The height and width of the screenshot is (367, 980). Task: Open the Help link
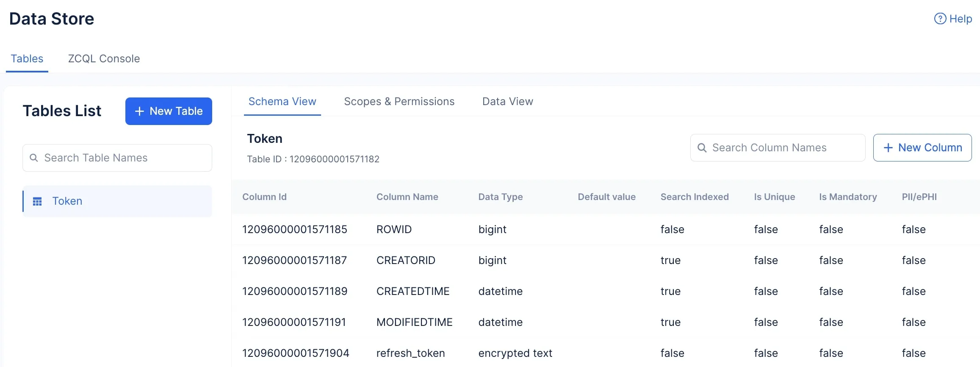pos(960,19)
